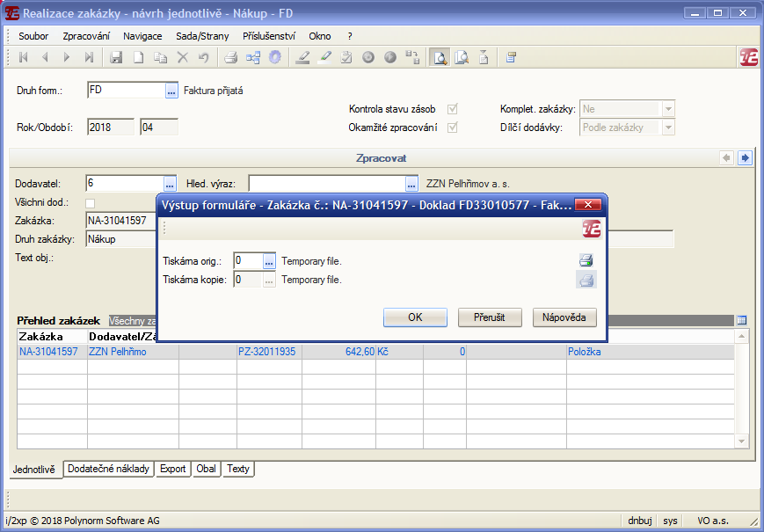Image resolution: width=764 pixels, height=532 pixels.
Task: Click the next page right arrow on Zpracovat bar
Action: coord(745,158)
